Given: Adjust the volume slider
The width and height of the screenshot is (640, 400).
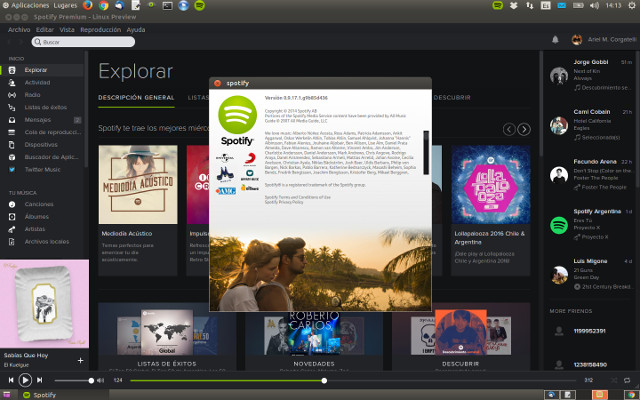Looking at the screenshot, I should pyautogui.click(x=73, y=380).
